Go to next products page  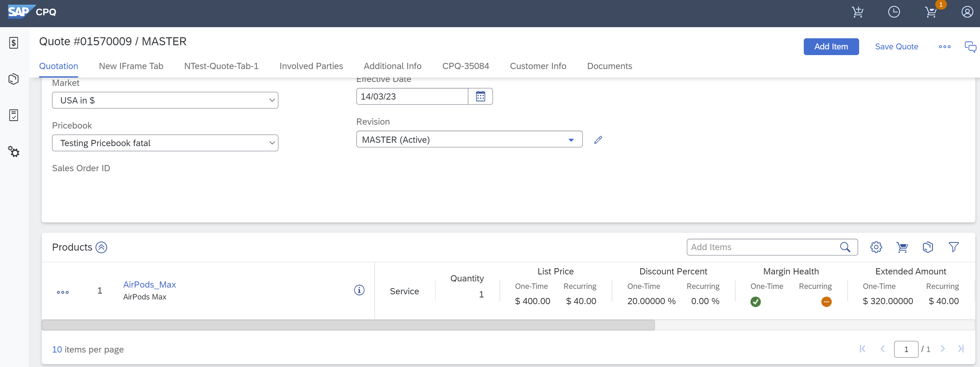pos(943,349)
